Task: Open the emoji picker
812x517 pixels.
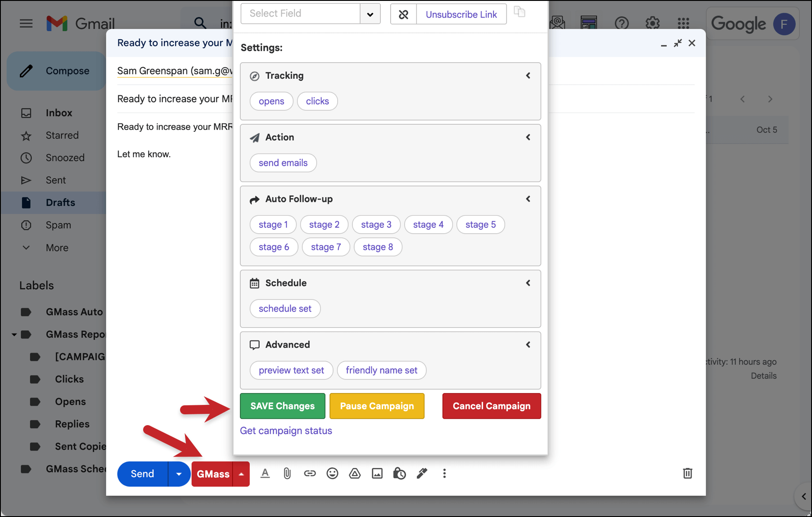Action: coord(332,473)
